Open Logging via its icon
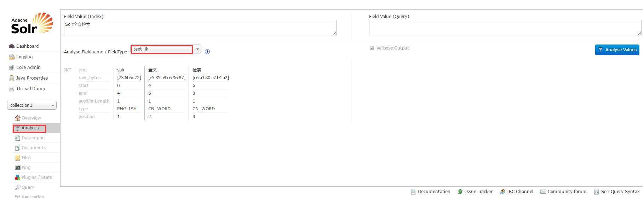Screen dimensions: 644x198 [x=12, y=57]
